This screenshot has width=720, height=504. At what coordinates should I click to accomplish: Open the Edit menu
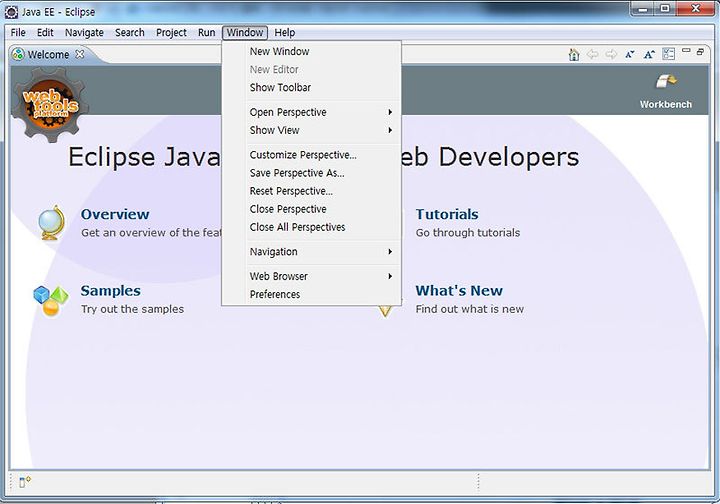(x=45, y=33)
